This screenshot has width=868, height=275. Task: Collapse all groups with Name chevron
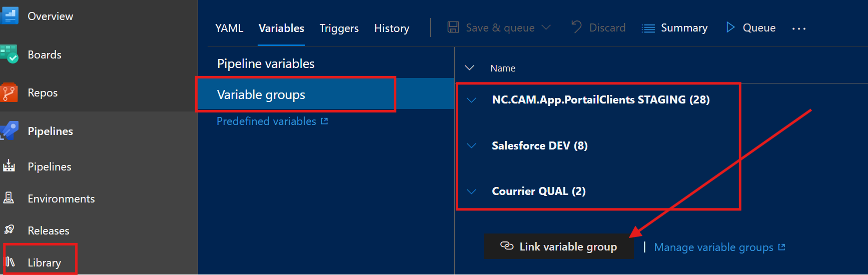click(469, 68)
